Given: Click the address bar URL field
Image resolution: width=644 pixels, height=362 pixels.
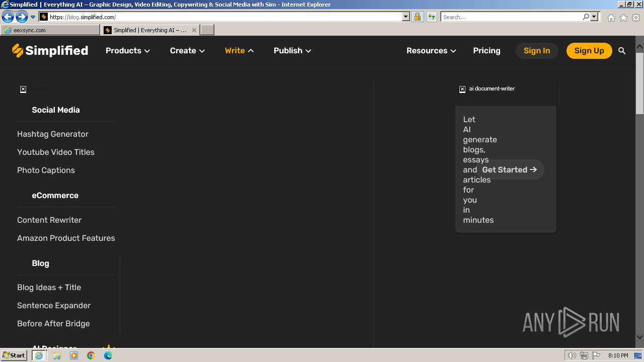Looking at the screenshot, I should click(x=225, y=17).
